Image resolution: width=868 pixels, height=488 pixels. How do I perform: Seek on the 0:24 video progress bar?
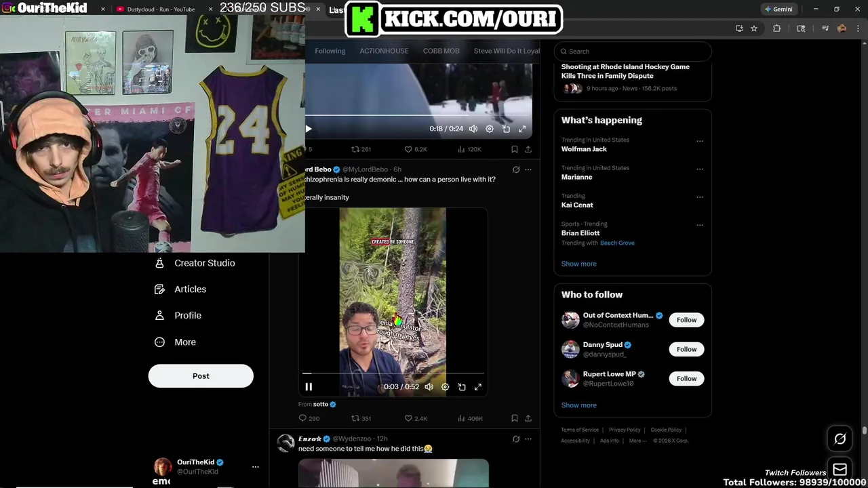(418, 115)
